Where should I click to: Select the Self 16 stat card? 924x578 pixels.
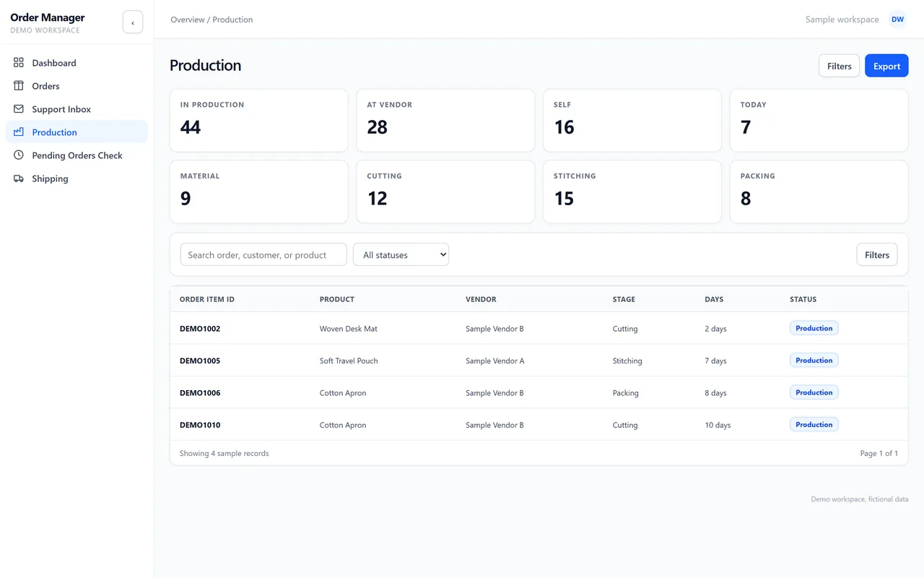(632, 120)
